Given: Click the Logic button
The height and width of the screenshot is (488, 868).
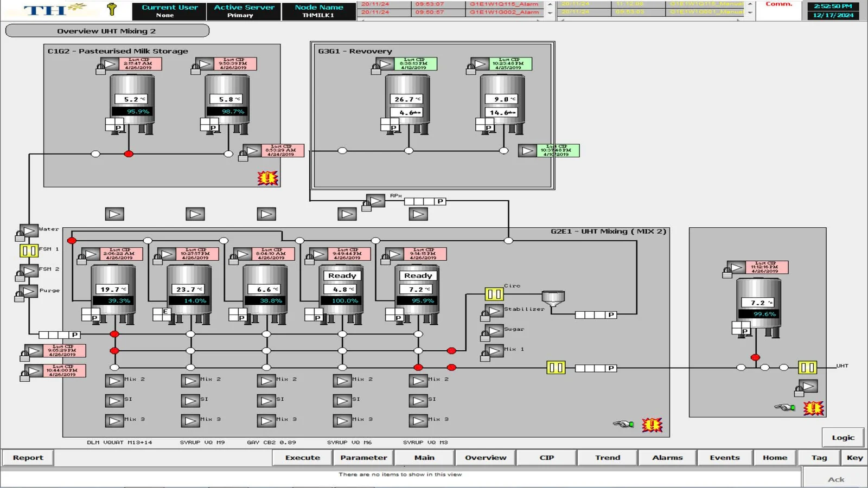Looking at the screenshot, I should point(843,438).
